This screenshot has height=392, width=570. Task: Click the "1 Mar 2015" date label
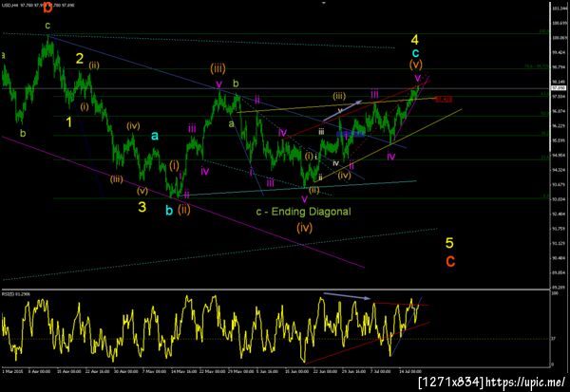(12, 371)
